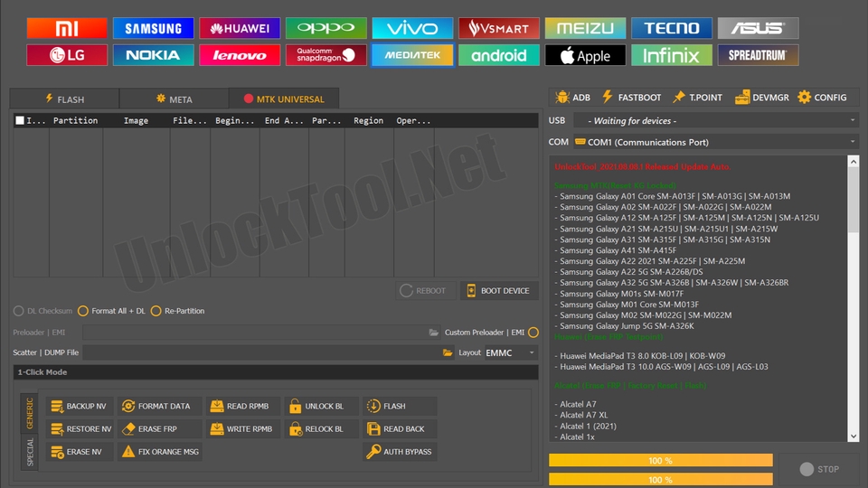Viewport: 868px width, 488px height.
Task: Pick the Vivo brand tile
Action: point(412,28)
